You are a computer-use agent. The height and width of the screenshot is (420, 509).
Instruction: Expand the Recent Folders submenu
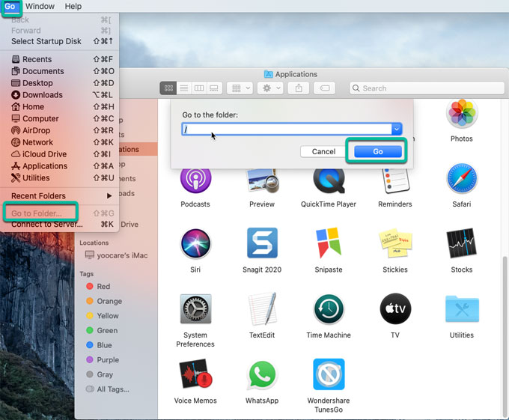(x=60, y=195)
